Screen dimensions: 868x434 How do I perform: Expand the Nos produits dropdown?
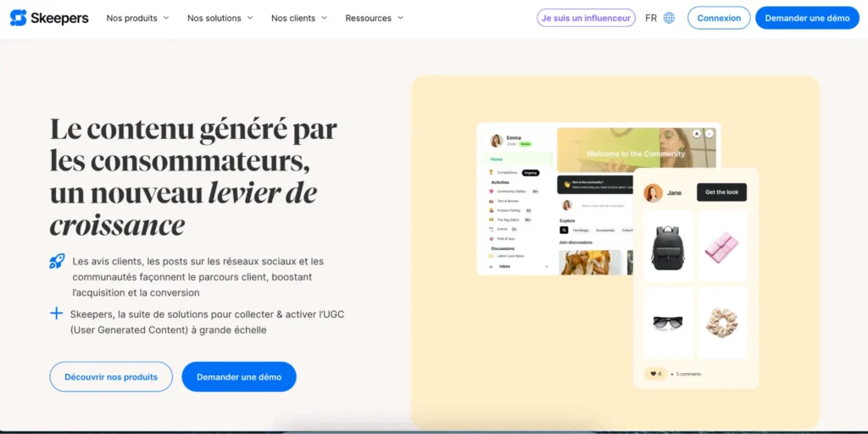138,18
